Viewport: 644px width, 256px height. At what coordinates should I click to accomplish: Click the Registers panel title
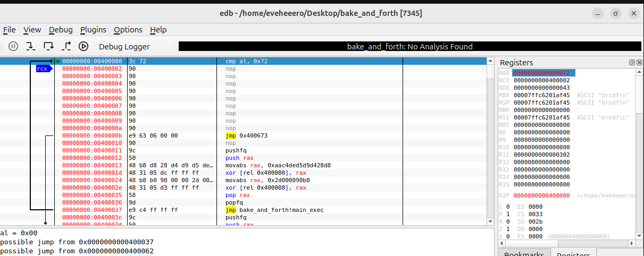(516, 63)
